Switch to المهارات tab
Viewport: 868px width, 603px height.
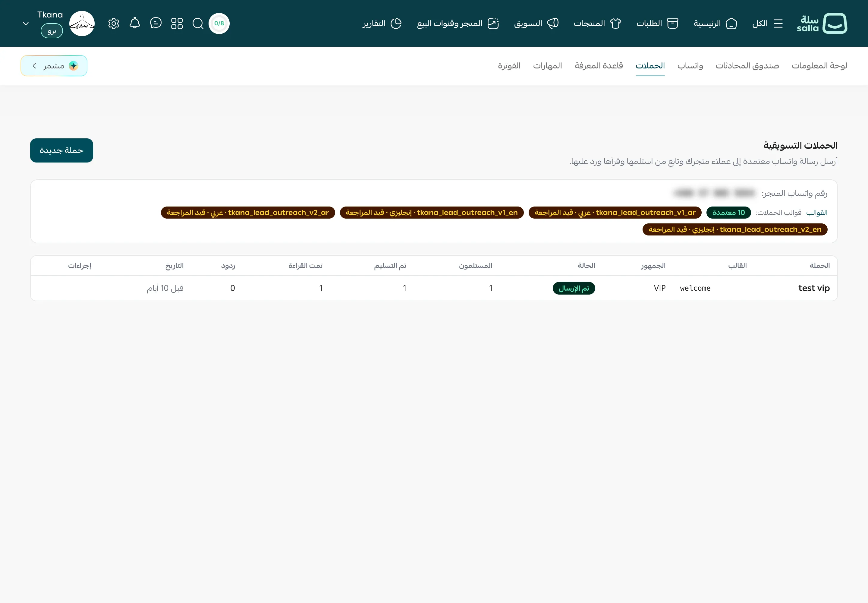pyautogui.click(x=547, y=66)
